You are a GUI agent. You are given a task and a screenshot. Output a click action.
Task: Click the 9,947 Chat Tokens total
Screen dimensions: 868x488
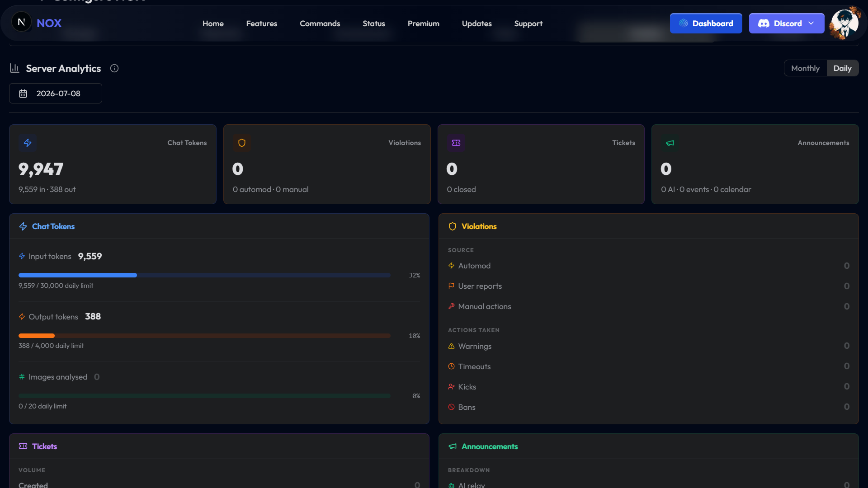click(x=41, y=169)
